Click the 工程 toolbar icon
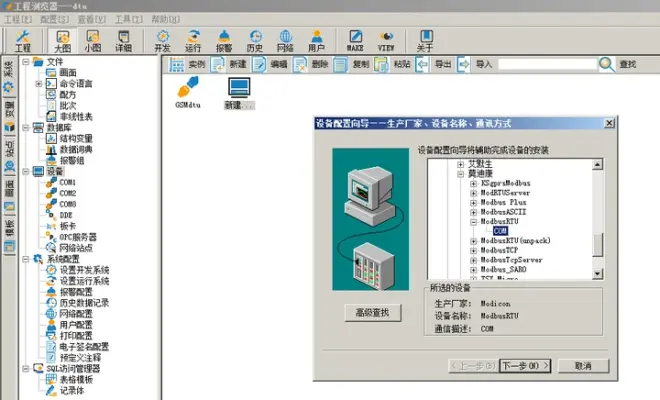This screenshot has height=400, width=660. (x=23, y=40)
